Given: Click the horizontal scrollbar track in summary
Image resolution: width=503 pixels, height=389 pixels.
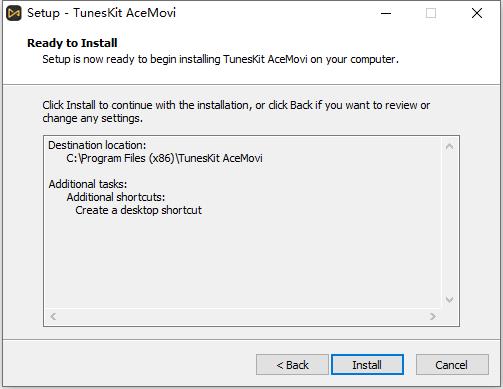Looking at the screenshot, I should pyautogui.click(x=243, y=316).
